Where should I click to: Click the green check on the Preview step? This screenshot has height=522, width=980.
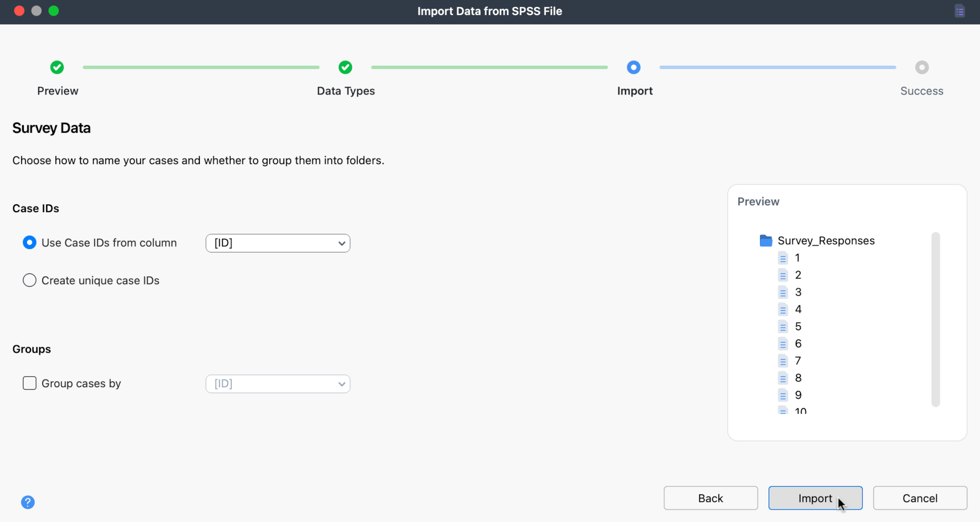pyautogui.click(x=57, y=67)
